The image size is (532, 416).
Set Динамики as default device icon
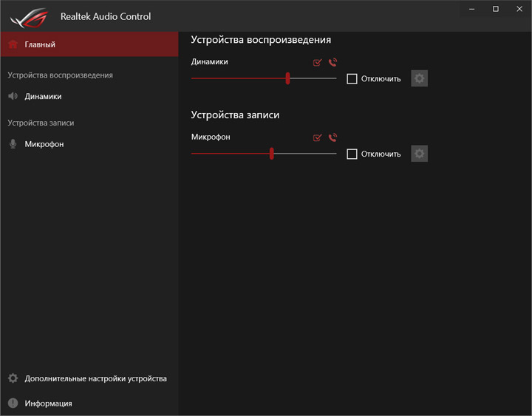pyautogui.click(x=318, y=63)
